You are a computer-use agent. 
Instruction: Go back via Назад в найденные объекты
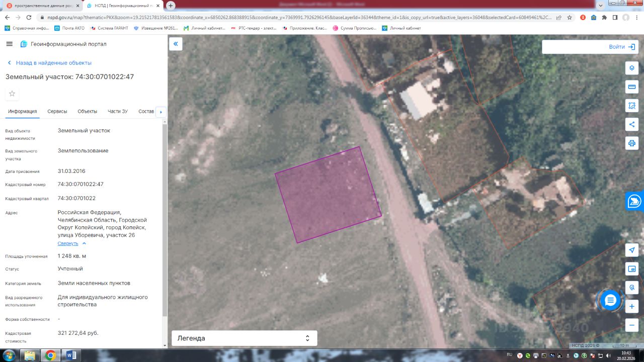tap(53, 63)
